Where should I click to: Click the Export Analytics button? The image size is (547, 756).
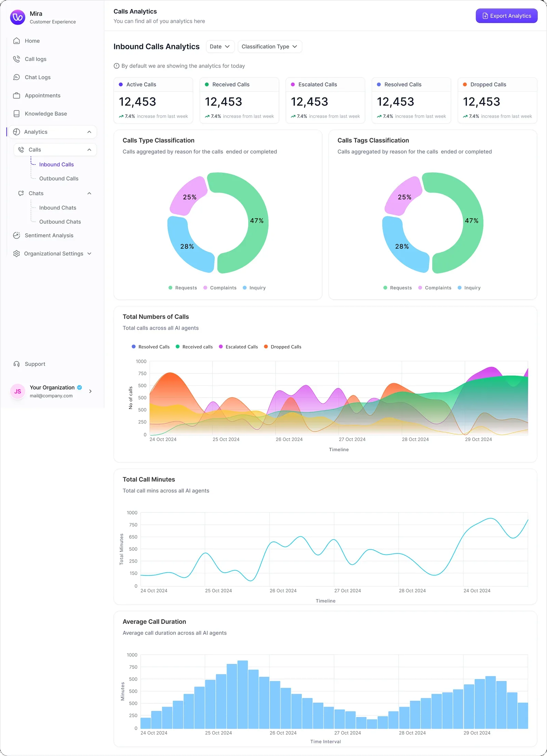tap(507, 16)
